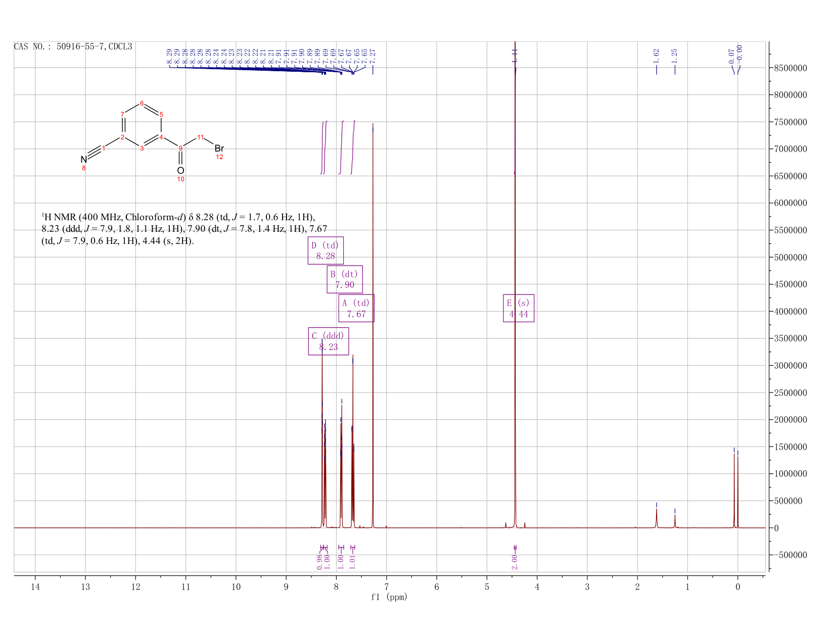Click the small peak at 1.25 ppm
The width and height of the screenshot is (834, 644).
(675, 521)
